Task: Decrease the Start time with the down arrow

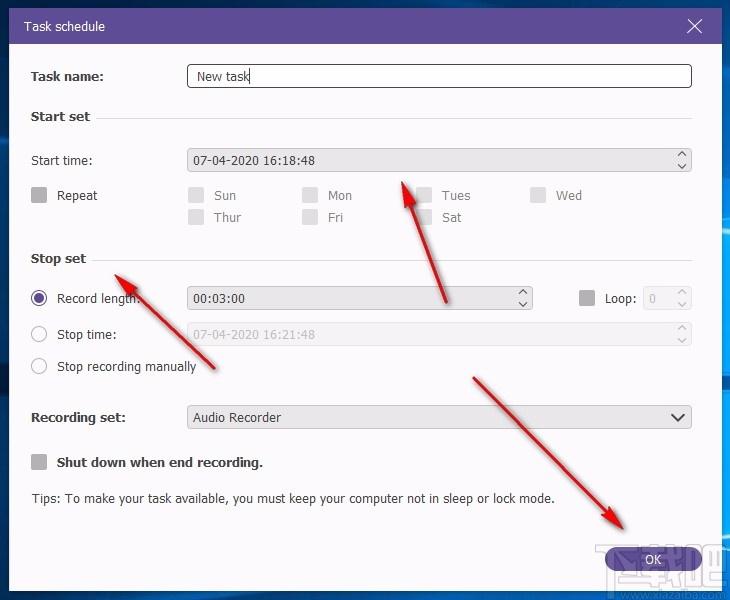Action: [x=682, y=166]
